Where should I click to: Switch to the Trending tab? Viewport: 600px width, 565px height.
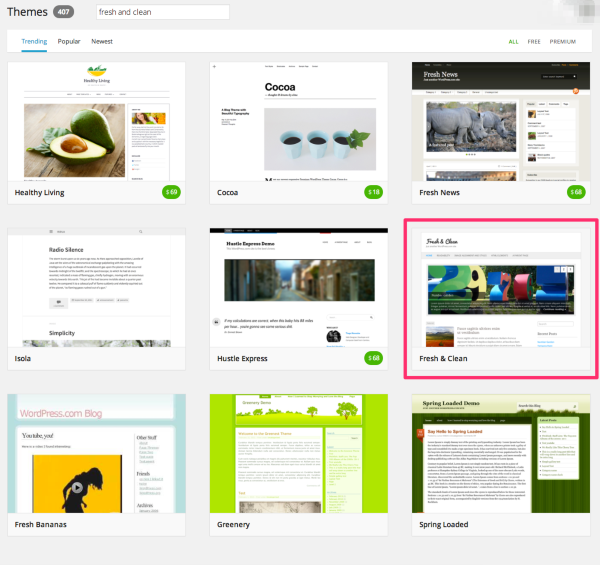tap(33, 42)
